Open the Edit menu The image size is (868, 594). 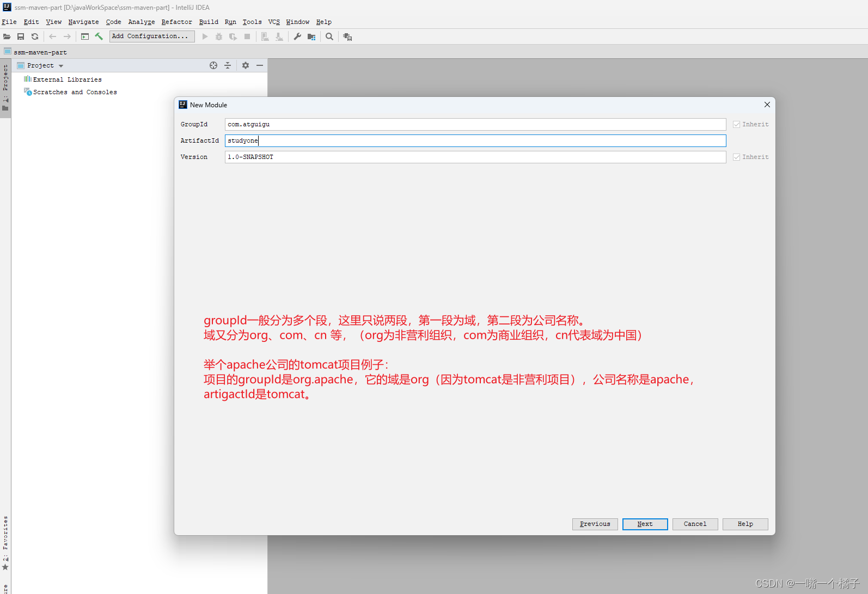tap(31, 22)
